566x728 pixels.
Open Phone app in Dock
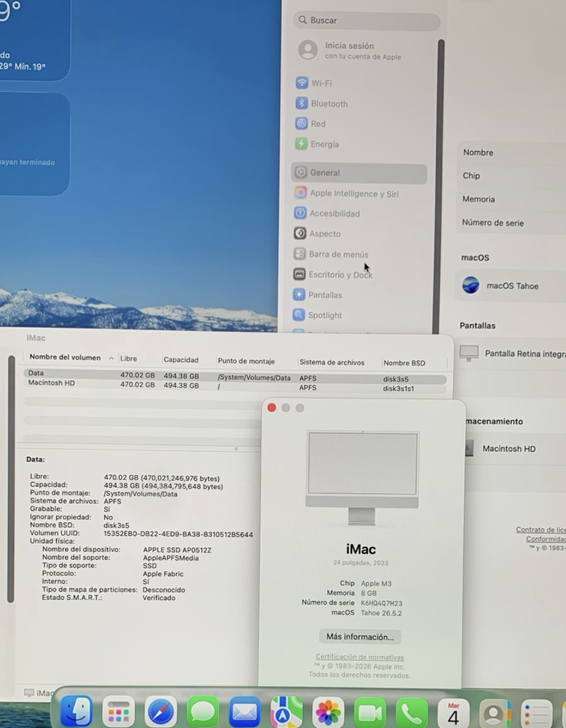click(x=412, y=714)
